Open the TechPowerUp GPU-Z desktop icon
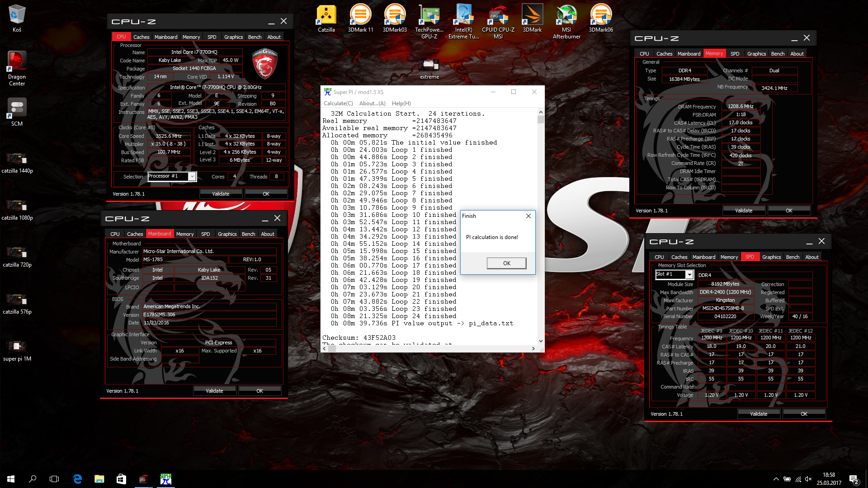Image resolution: width=868 pixels, height=488 pixels. coord(429,21)
